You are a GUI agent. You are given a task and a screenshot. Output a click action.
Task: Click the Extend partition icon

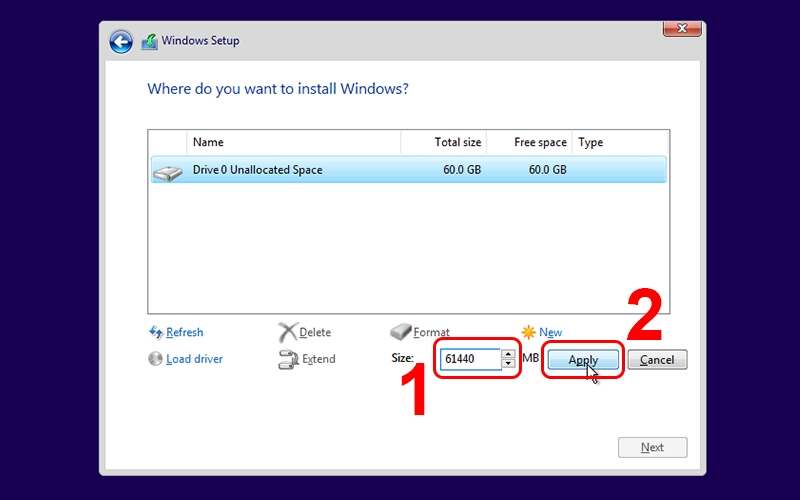point(288,359)
